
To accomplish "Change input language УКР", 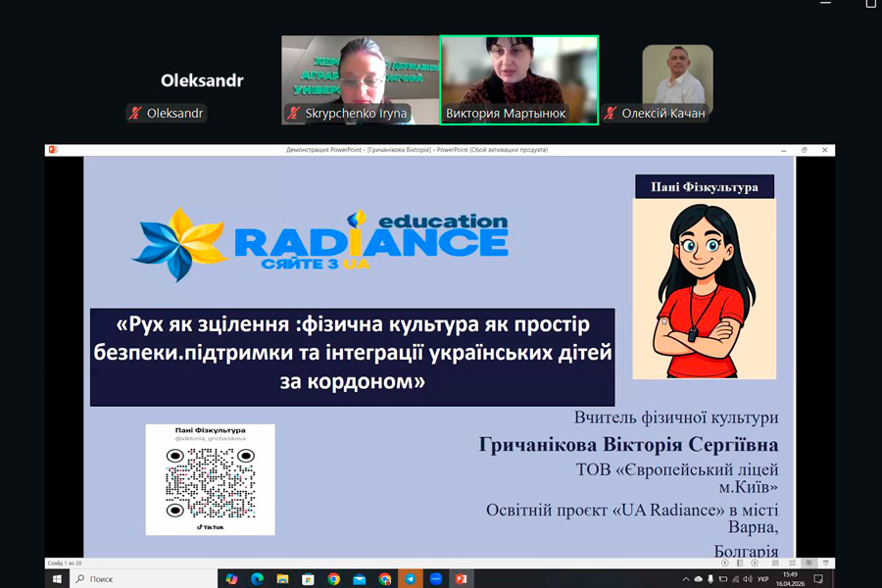I will (762, 579).
